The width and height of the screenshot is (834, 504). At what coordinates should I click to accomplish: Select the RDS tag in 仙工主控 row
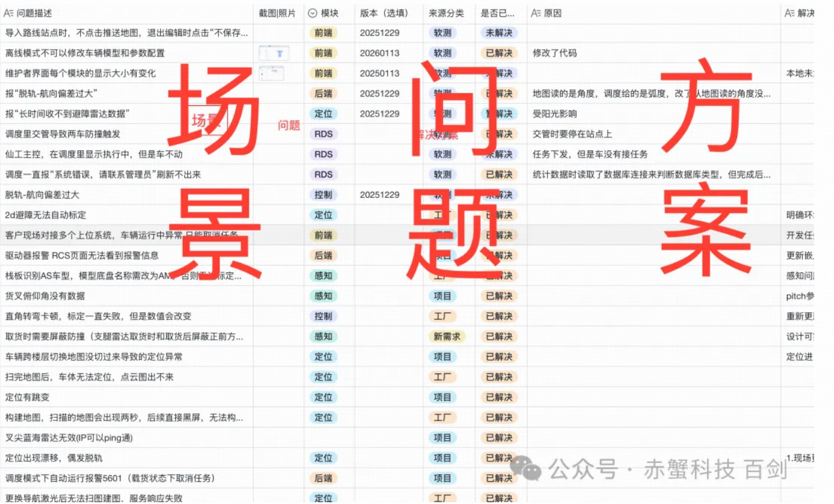pos(323,155)
